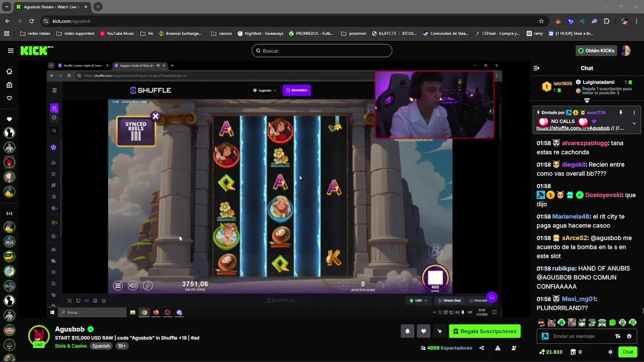Open pokemon bookmark folder
Screen dimensions: 644x362
tap(354, 34)
